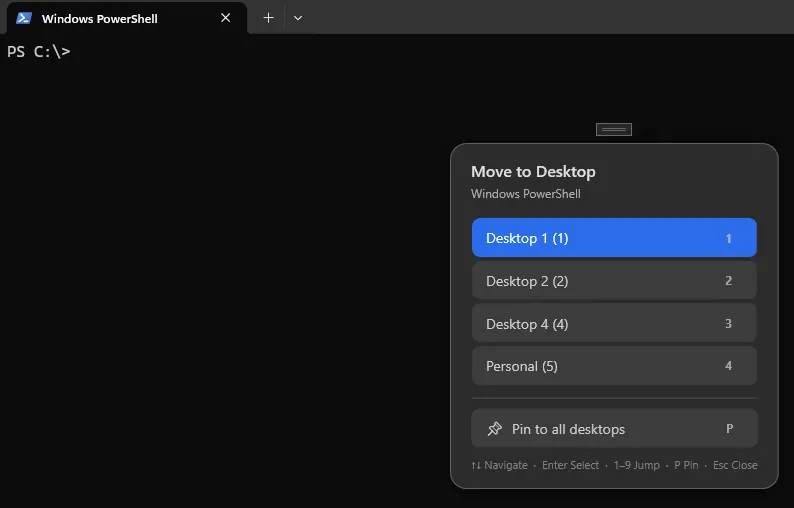Image resolution: width=794 pixels, height=508 pixels.
Task: Move window to Desktop 2 (2)
Action: click(614, 281)
